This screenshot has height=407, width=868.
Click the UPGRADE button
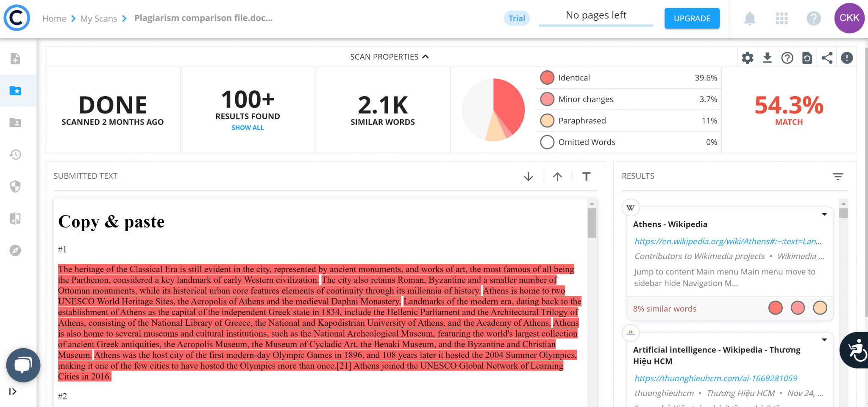692,18
